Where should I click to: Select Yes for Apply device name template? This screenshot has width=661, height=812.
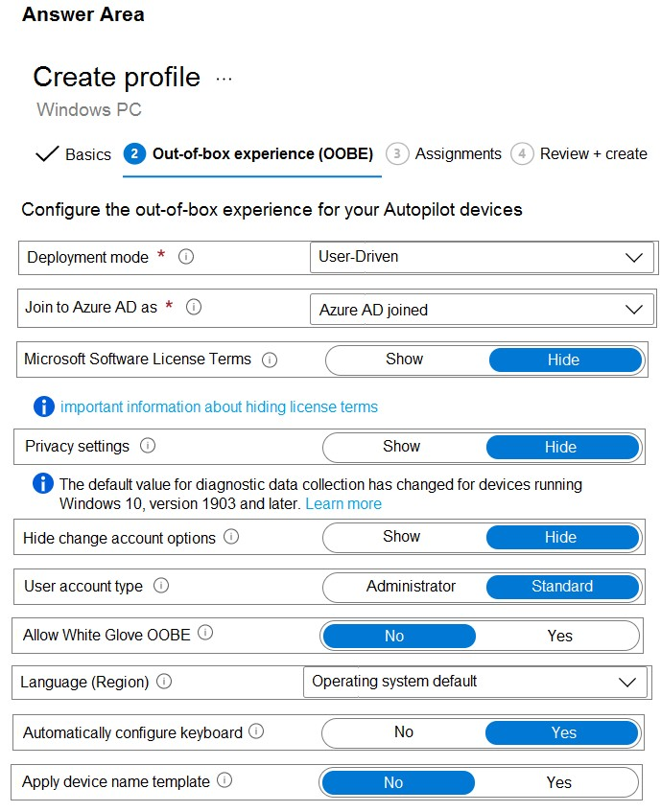559,782
